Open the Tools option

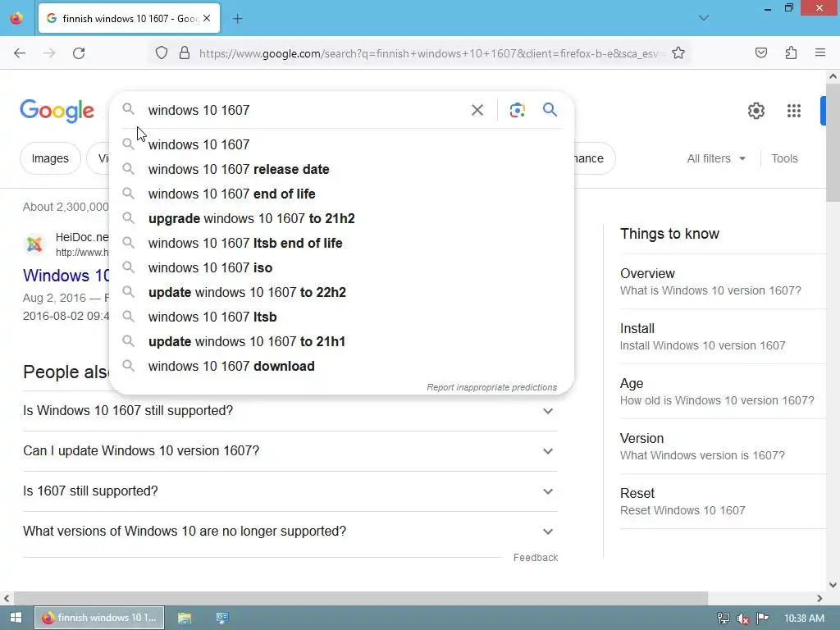pyautogui.click(x=784, y=158)
